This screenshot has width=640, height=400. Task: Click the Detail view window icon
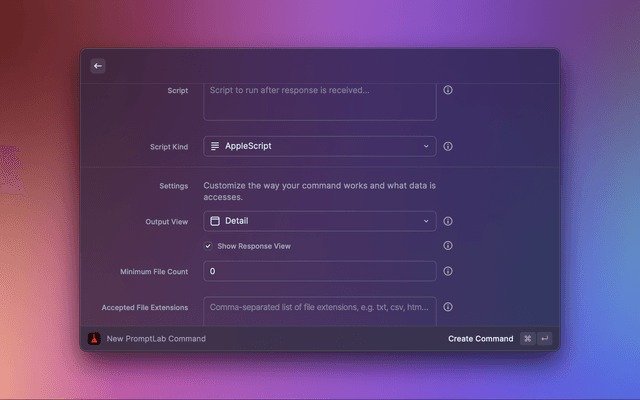coord(215,221)
